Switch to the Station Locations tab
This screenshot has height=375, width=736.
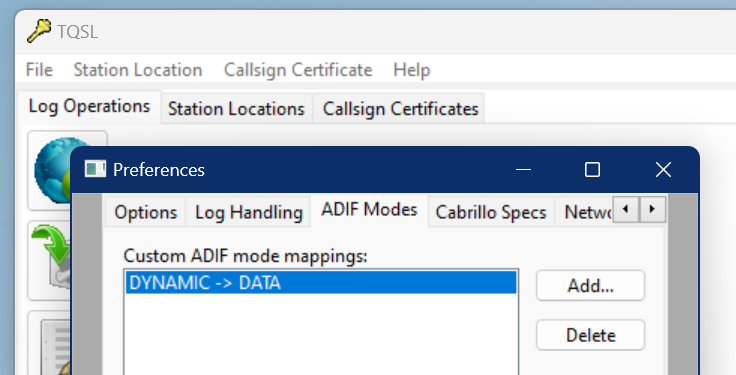pyautogui.click(x=237, y=109)
